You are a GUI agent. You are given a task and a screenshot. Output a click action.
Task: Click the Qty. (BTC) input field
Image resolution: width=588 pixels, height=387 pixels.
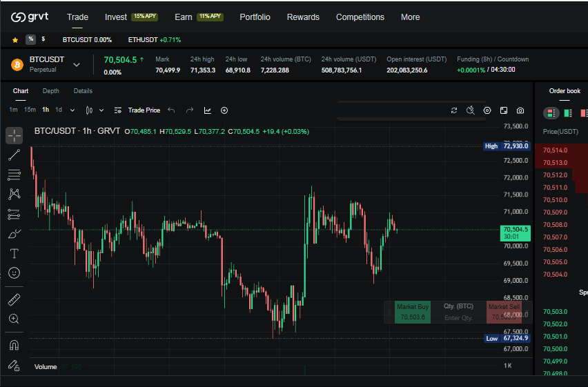458,317
